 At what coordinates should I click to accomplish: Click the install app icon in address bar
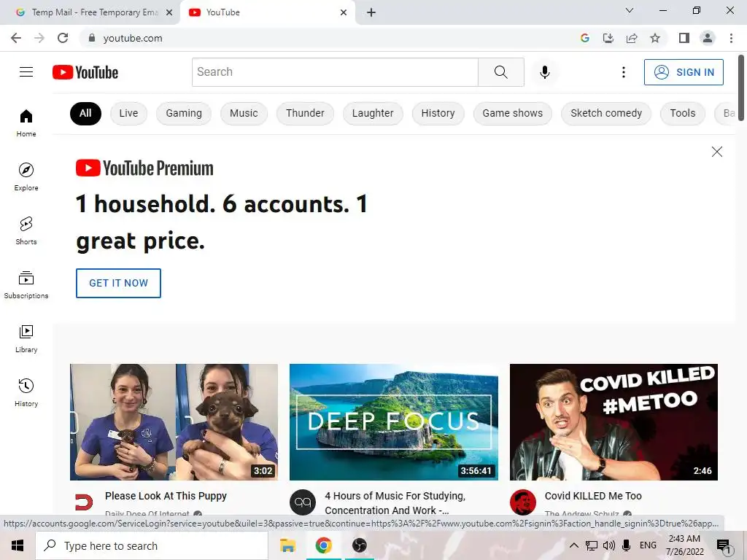click(608, 38)
